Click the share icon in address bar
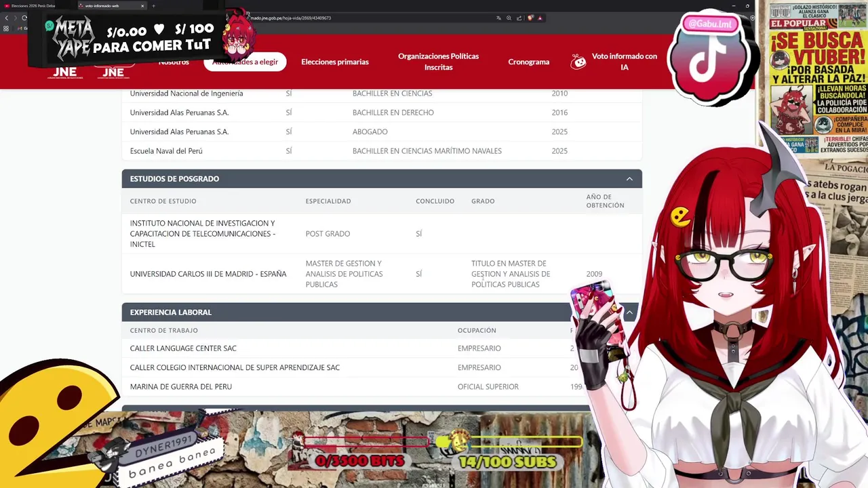This screenshot has width=868, height=488. pos(519,18)
